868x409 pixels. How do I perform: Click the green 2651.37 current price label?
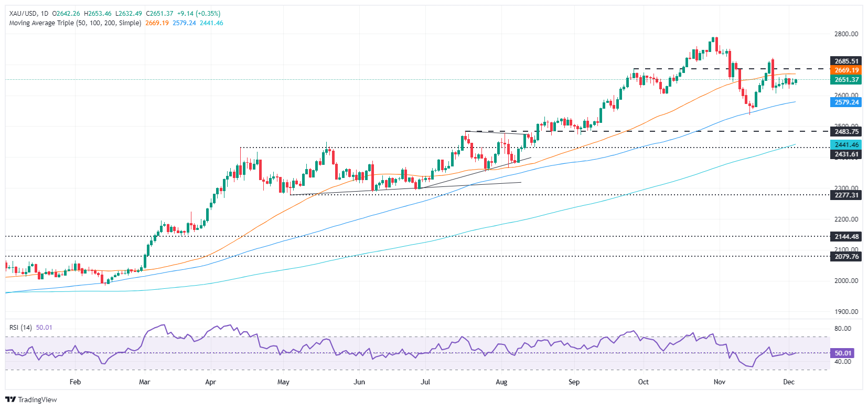[x=846, y=80]
